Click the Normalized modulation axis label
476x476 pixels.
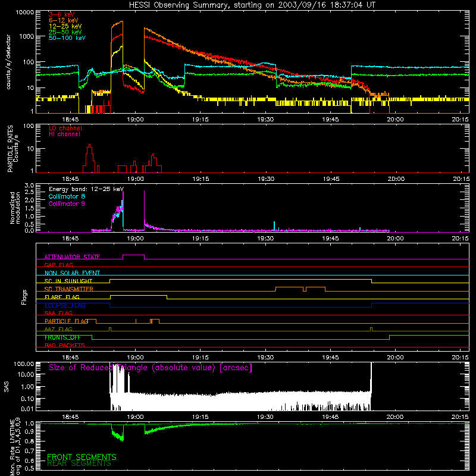click(x=15, y=208)
